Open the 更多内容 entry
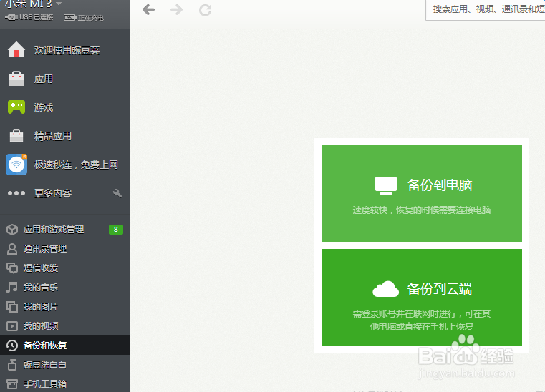The width and height of the screenshot is (545, 392). [53, 193]
